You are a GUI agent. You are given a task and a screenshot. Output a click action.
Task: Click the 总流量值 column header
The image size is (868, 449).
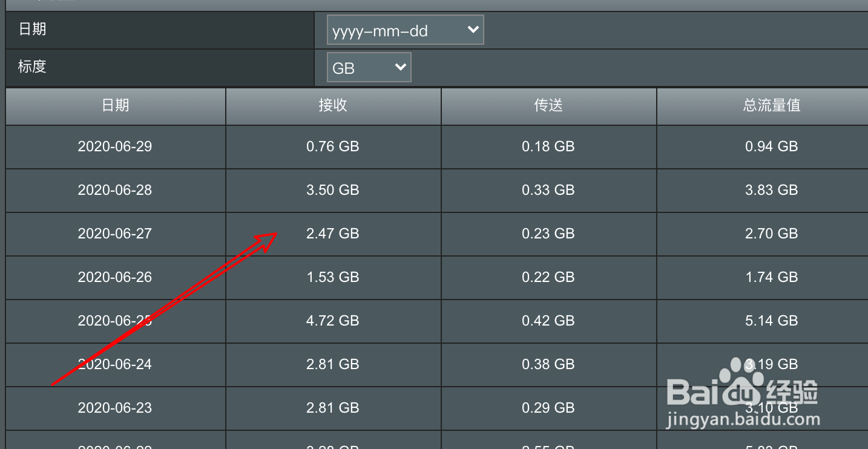tap(771, 106)
